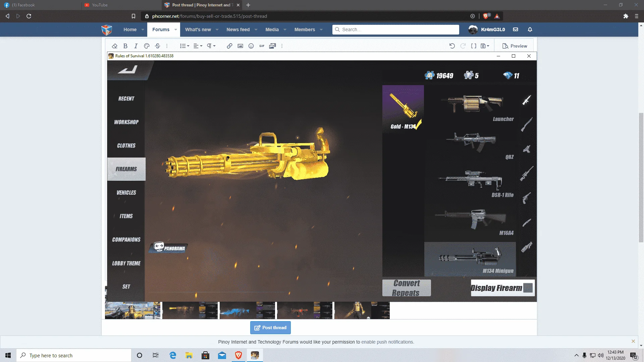Open the smilies emoji picker
This screenshot has height=362, width=644.
251,46
